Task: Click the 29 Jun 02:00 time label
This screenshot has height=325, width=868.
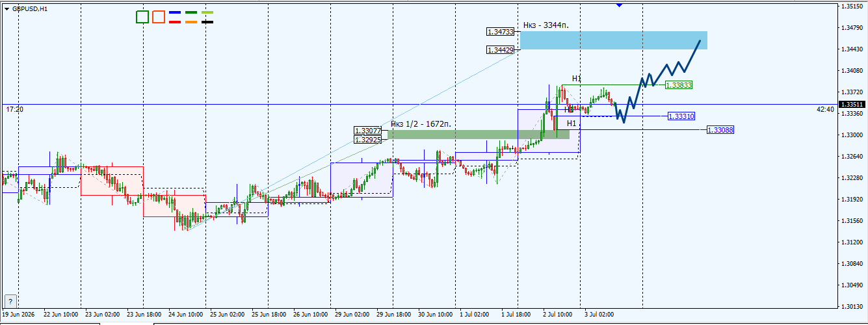Action: click(352, 314)
